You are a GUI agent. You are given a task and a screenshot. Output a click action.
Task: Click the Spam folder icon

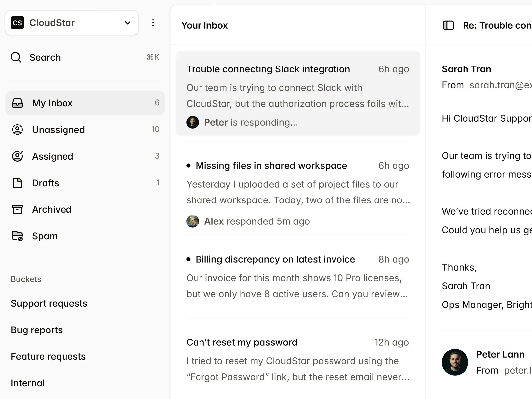tap(17, 236)
